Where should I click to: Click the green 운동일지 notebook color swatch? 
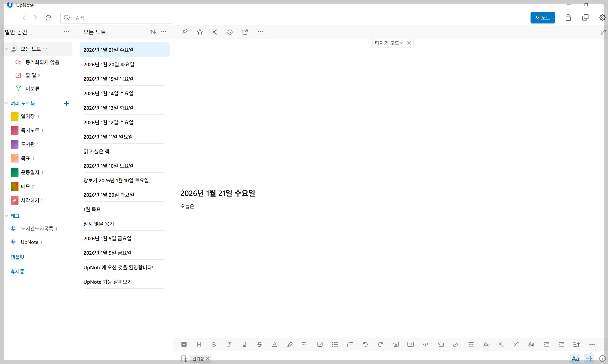[x=14, y=172]
